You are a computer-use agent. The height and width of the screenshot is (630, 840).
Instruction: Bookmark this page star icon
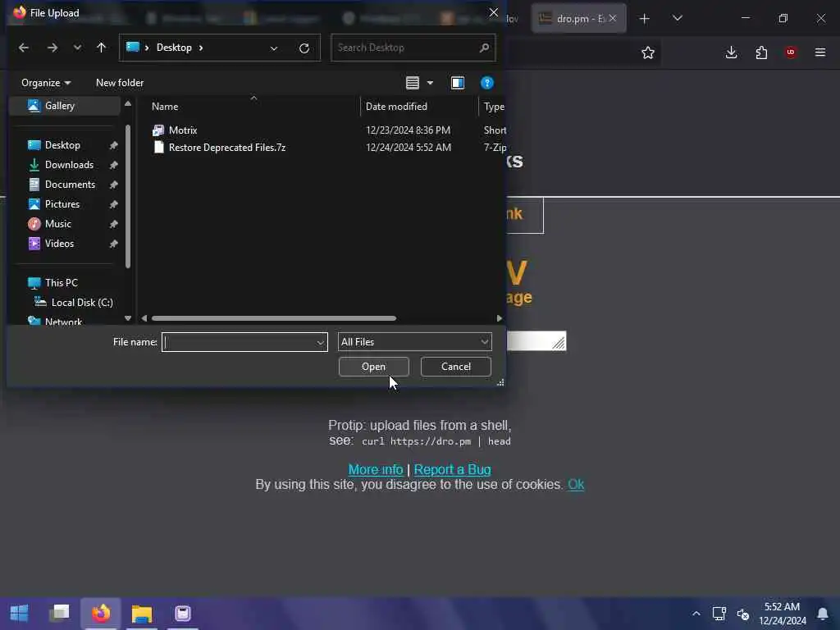[648, 52]
